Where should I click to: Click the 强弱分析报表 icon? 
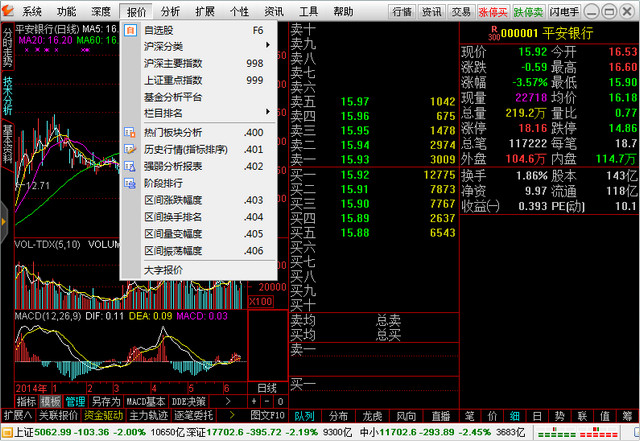pos(130,166)
